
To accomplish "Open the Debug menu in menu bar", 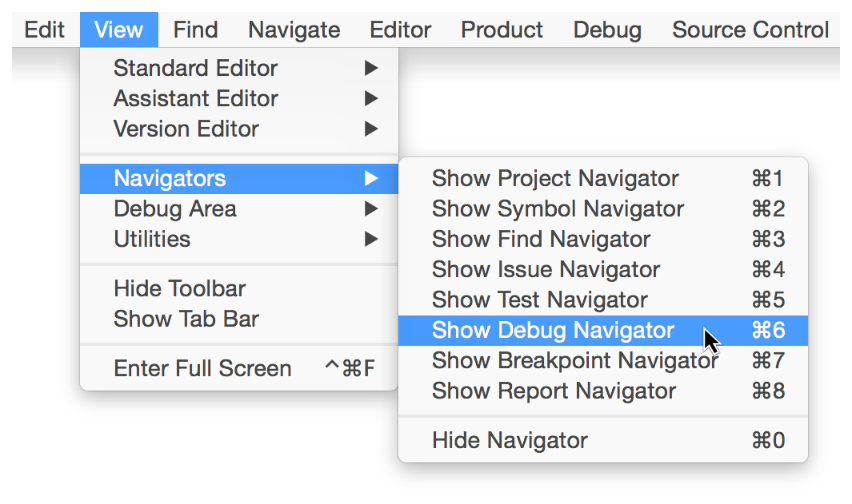I will pyautogui.click(x=607, y=30).
